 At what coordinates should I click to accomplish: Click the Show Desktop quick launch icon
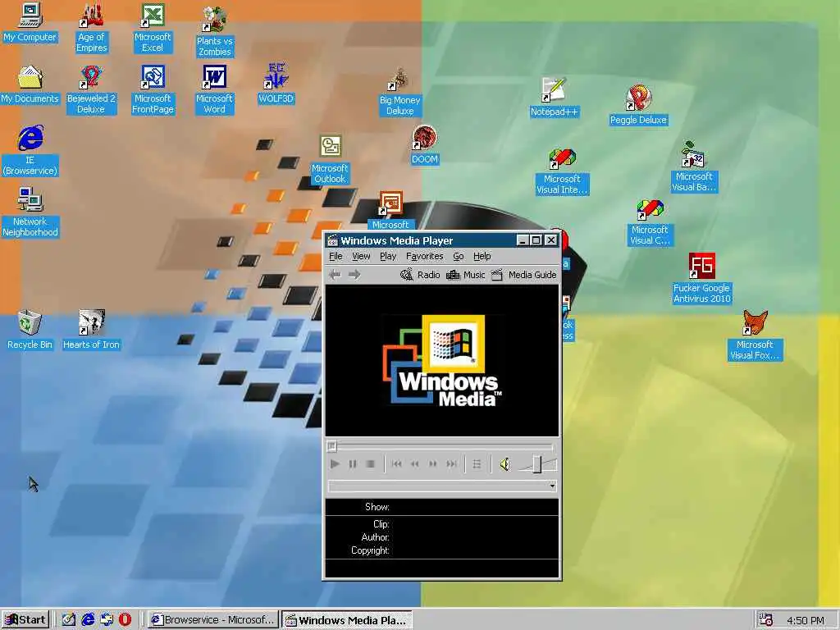tap(68, 620)
